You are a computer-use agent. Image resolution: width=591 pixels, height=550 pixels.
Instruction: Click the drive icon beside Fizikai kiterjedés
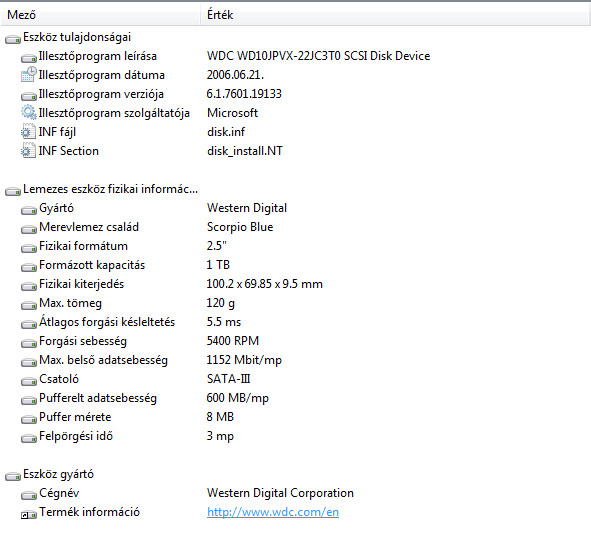(29, 286)
